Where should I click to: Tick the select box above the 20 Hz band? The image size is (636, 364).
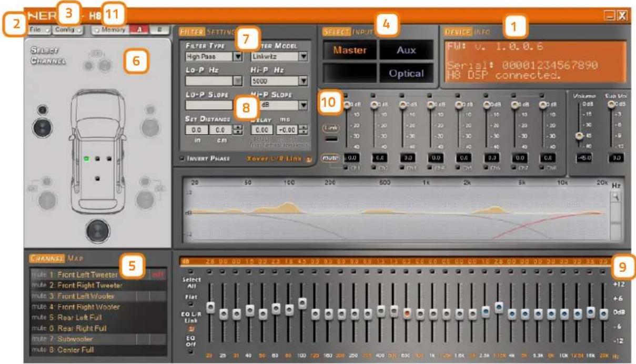click(210, 271)
